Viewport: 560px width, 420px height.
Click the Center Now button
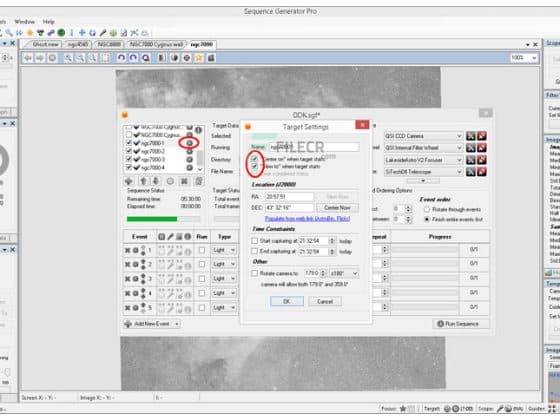tap(337, 208)
